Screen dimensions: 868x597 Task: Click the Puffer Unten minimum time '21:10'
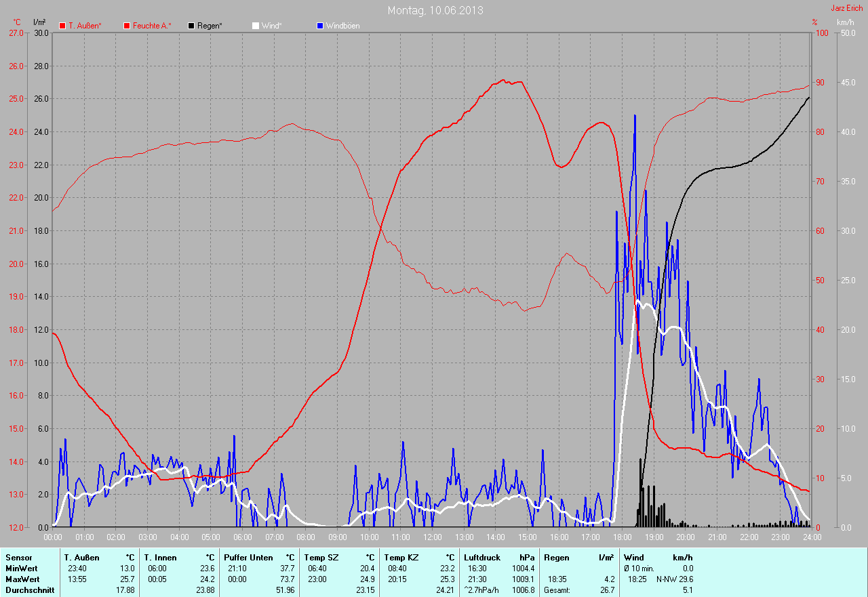(237, 569)
